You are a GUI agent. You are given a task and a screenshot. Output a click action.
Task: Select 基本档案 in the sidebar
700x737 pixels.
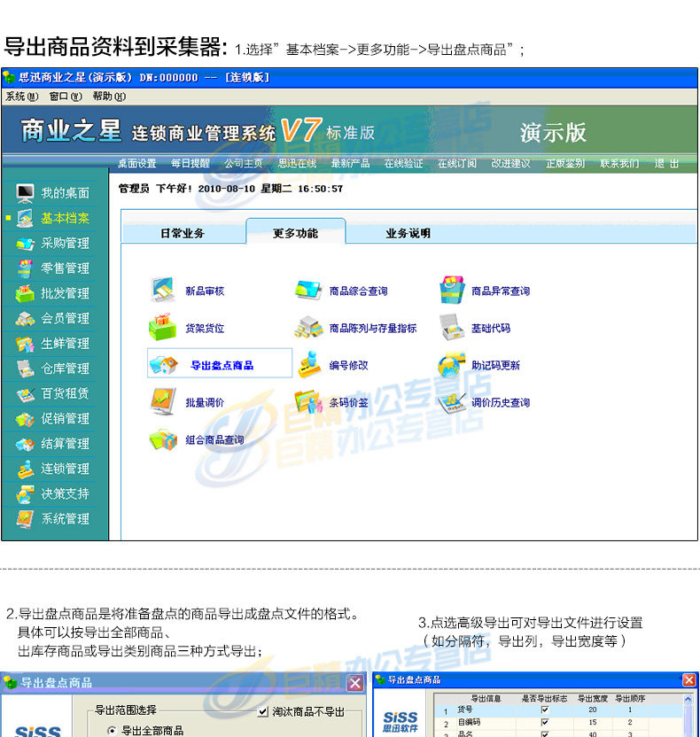click(x=52, y=218)
